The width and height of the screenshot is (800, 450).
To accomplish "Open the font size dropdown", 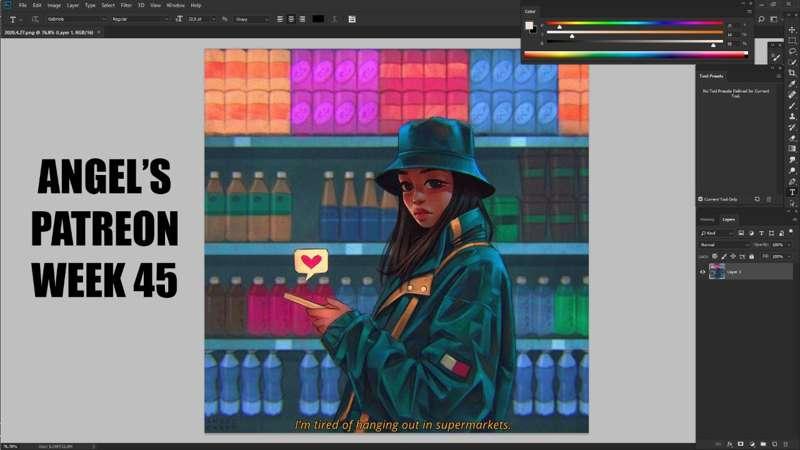I will click(x=201, y=19).
